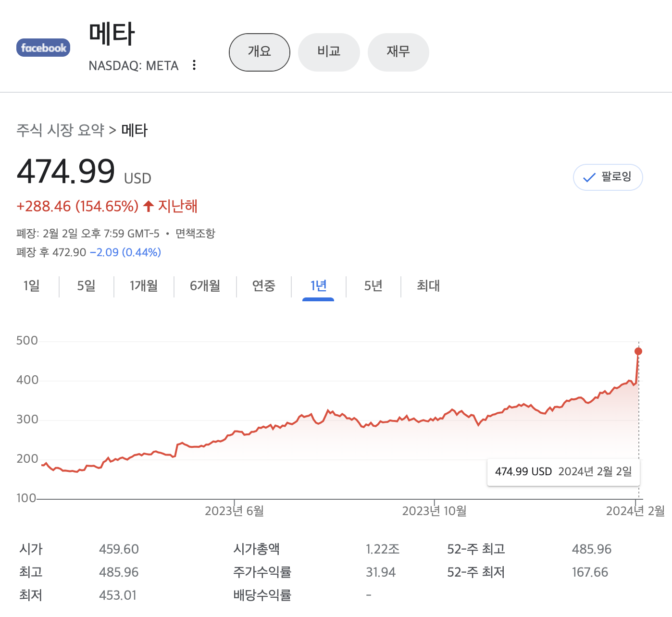Switch chart range to 1개월
This screenshot has width=672, height=617.
[x=144, y=286]
